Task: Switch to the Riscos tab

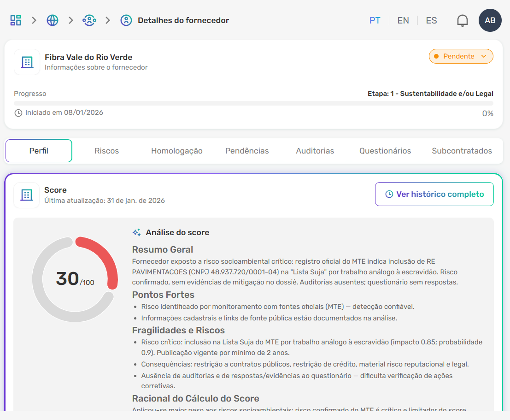Action: point(107,151)
